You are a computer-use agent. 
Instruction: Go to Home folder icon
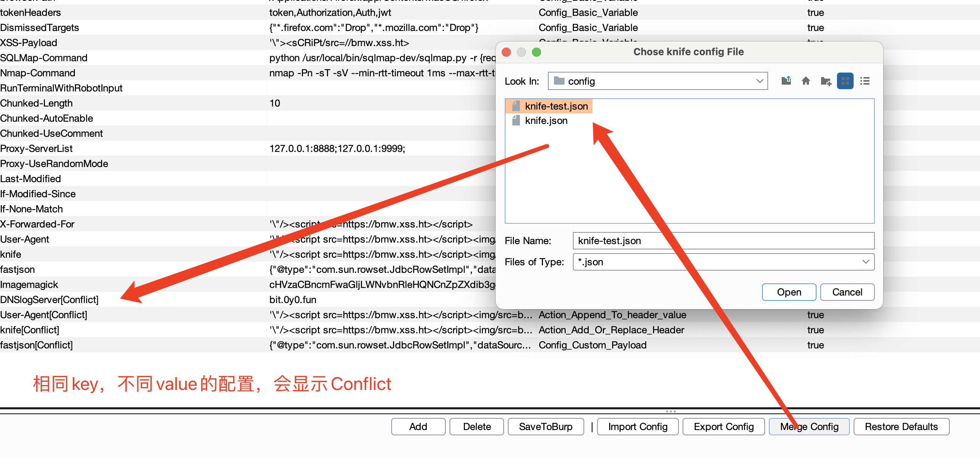tap(806, 81)
